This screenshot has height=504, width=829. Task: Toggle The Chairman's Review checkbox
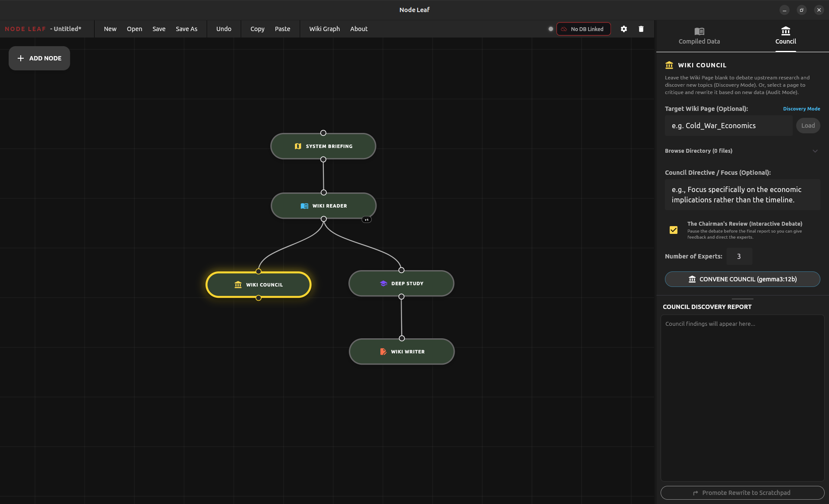click(673, 230)
